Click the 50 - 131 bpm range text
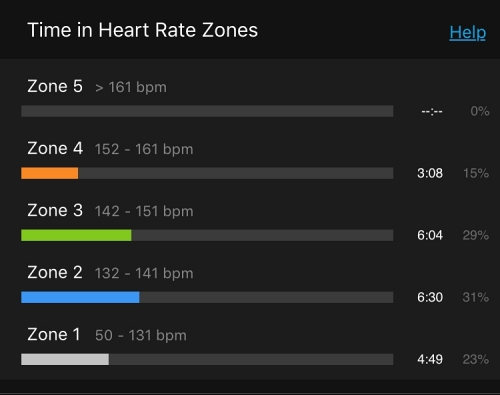Screen dimensions: 500x395 141,335
